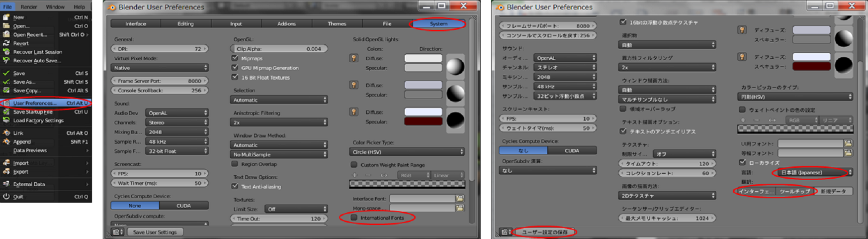
Task: Expand the Circle (HSV) color picker dropdown
Action: click(407, 152)
